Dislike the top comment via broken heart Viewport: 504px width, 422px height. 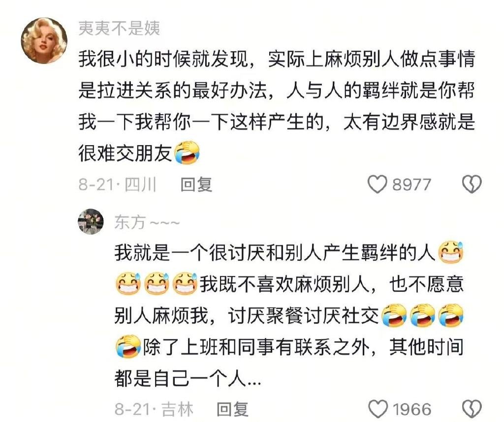[472, 184]
